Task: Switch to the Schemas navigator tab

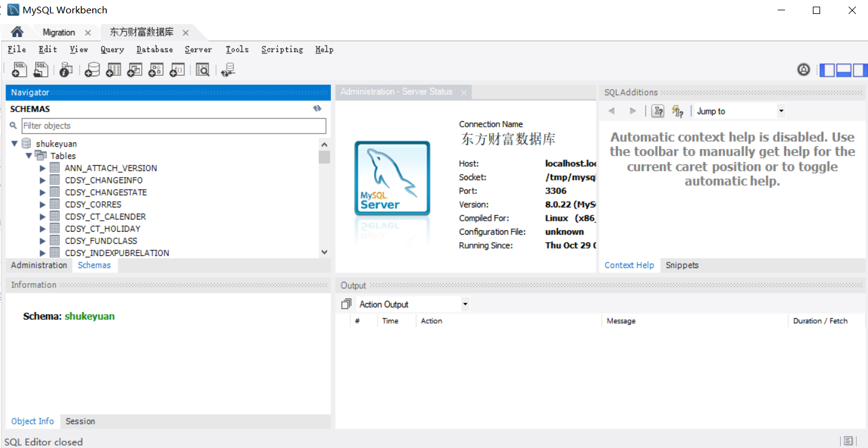Action: pos(95,265)
